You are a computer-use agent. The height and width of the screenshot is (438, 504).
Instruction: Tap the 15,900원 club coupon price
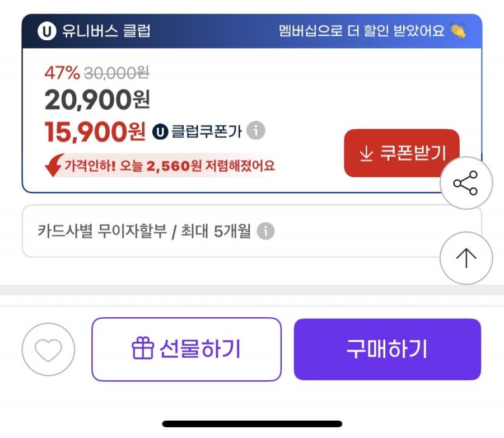pyautogui.click(x=95, y=131)
